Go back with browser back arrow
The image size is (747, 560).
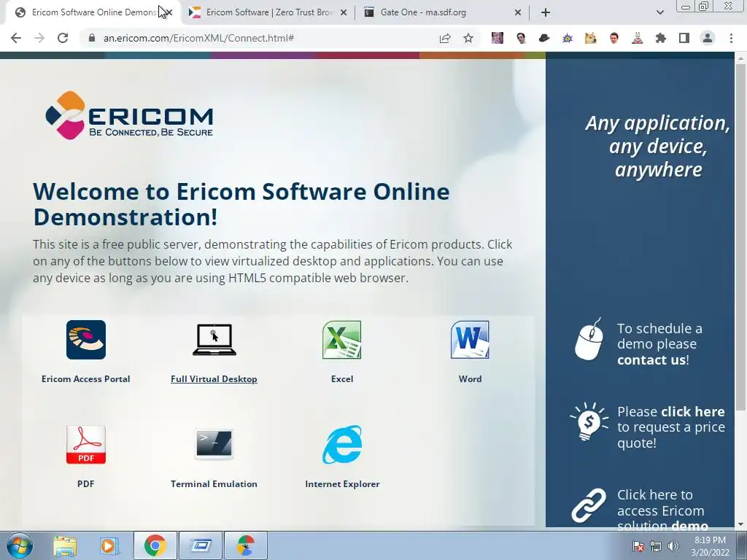pos(16,38)
